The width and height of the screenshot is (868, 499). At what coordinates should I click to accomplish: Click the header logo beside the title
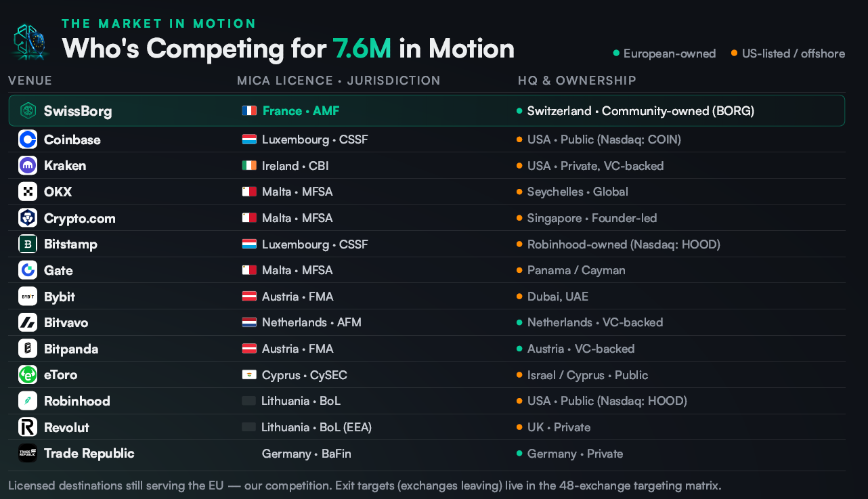(30, 42)
